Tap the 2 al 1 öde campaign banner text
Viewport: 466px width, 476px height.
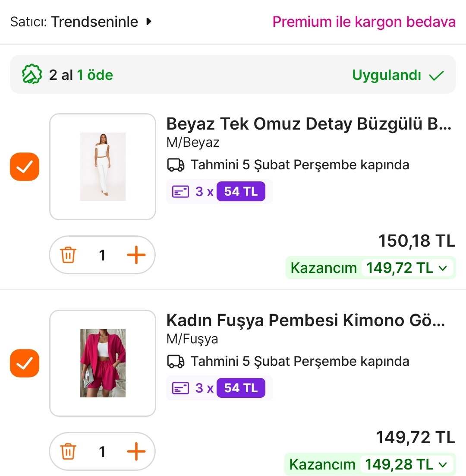[x=81, y=75]
